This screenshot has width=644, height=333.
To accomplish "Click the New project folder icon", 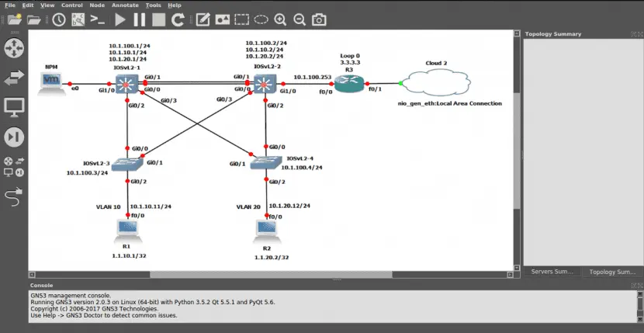I will point(13,19).
